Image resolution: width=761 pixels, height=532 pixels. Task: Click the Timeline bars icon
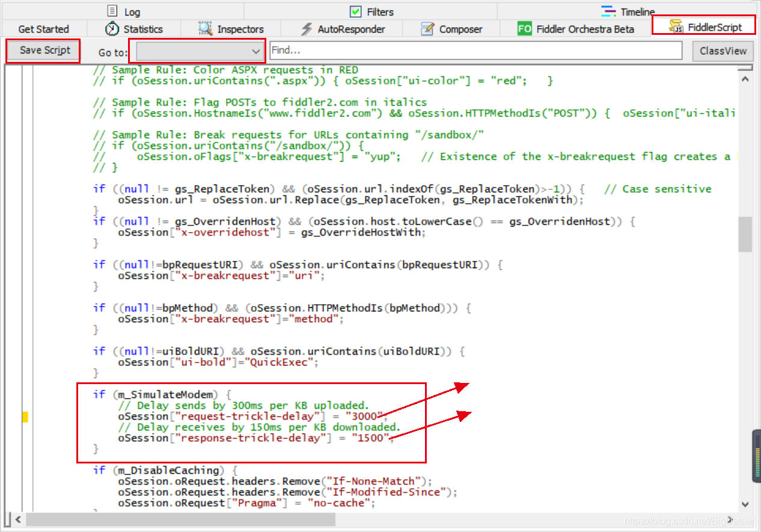click(609, 11)
